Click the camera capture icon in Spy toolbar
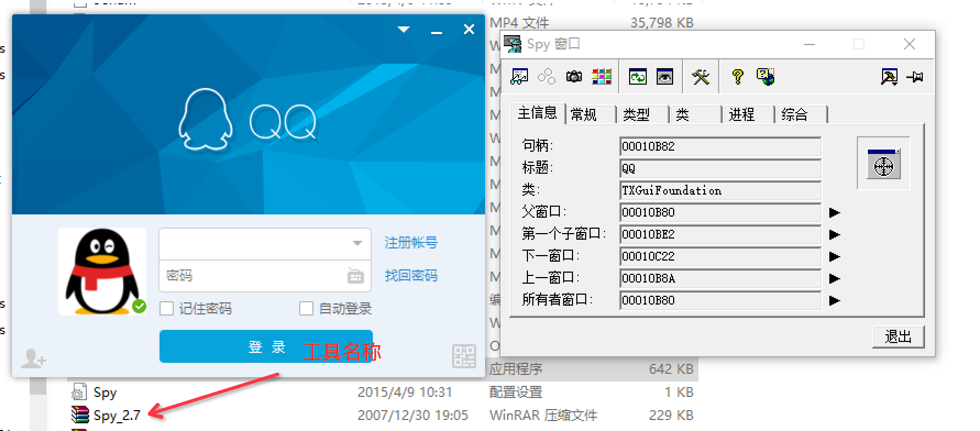 point(574,76)
